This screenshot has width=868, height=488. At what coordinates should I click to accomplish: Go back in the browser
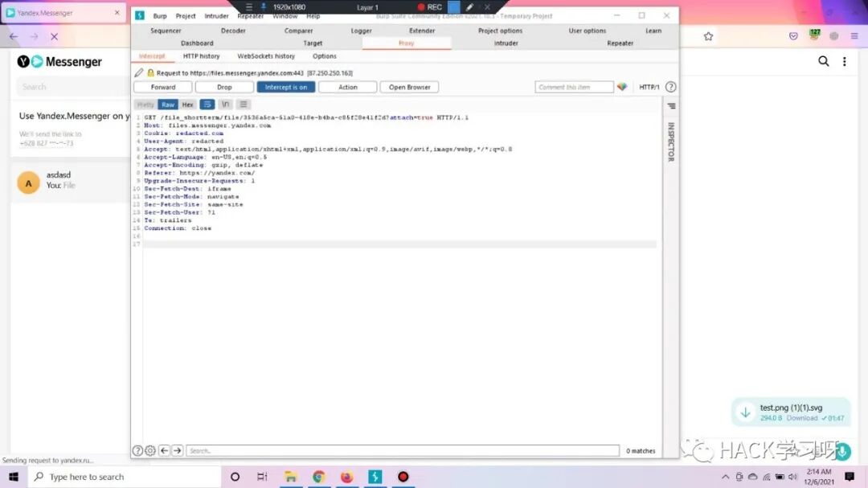14,36
